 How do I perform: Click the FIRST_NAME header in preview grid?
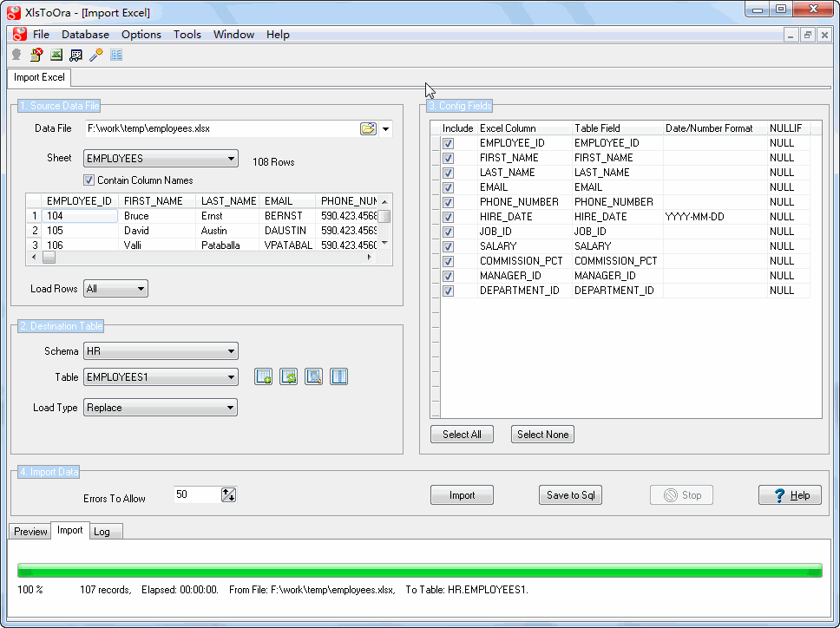coord(157,201)
